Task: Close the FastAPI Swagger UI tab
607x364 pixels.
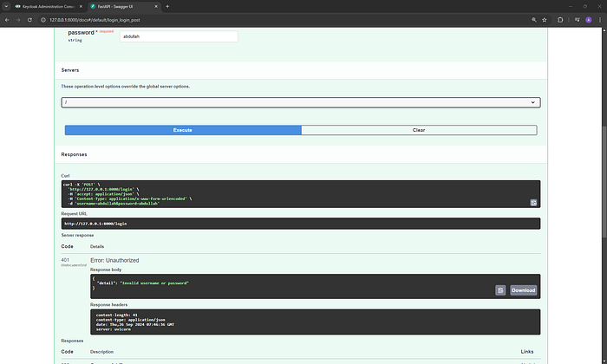Action: pyautogui.click(x=156, y=6)
